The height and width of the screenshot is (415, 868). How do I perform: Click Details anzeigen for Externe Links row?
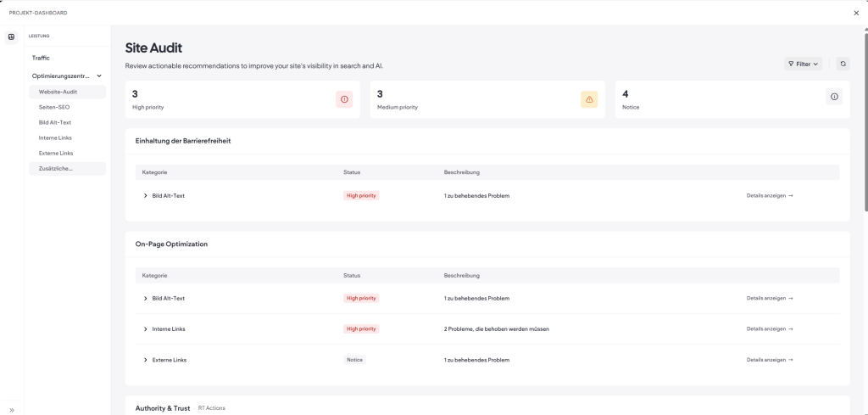point(770,360)
